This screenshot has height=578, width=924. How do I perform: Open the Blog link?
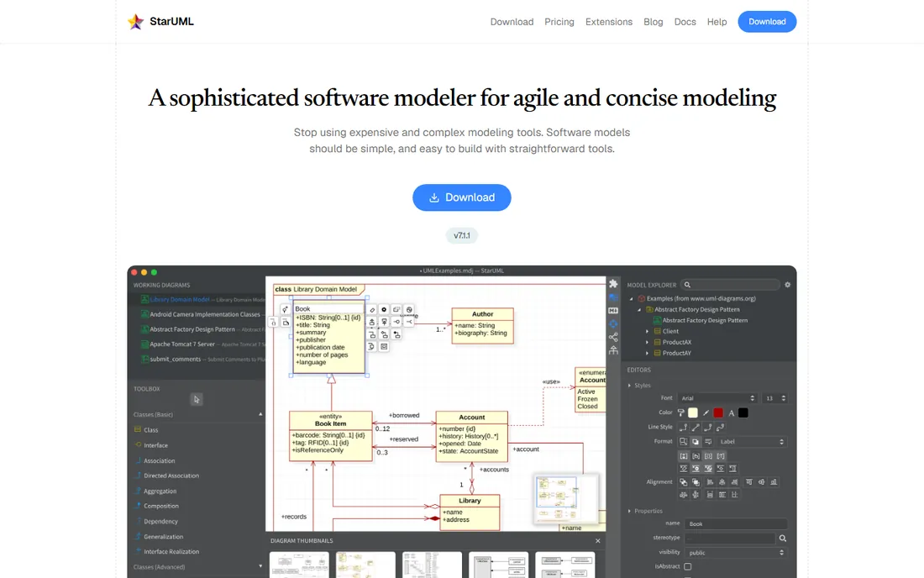[653, 22]
